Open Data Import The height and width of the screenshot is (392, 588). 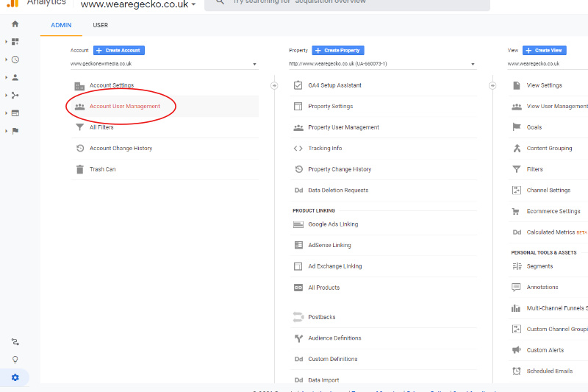pos(383,379)
